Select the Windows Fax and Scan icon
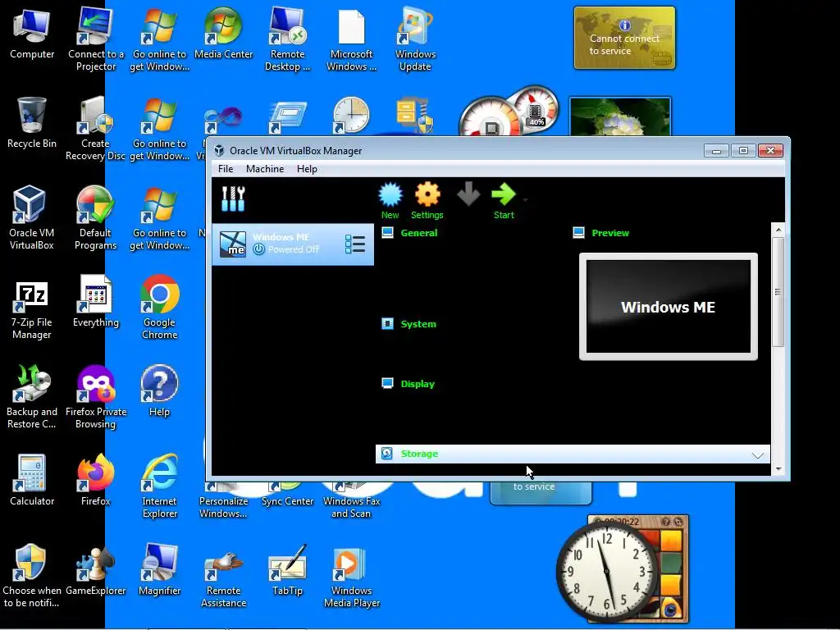The width and height of the screenshot is (840, 630). [351, 501]
